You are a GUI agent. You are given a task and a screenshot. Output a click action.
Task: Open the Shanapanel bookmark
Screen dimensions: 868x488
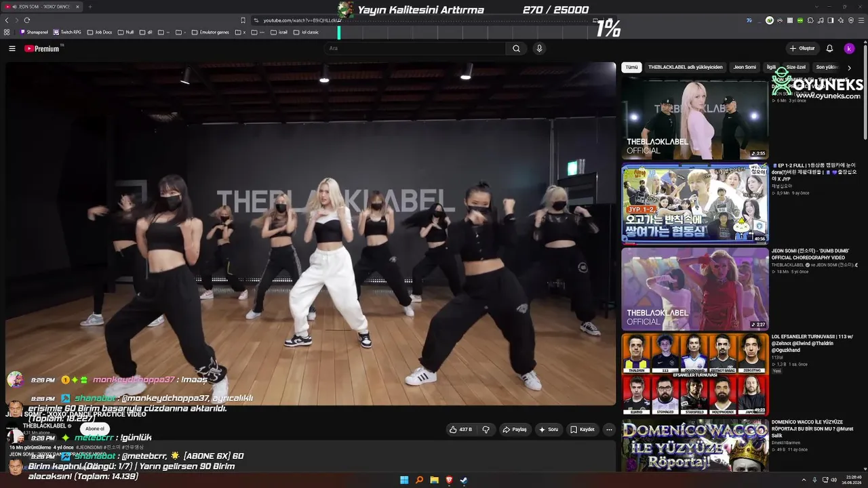point(34,32)
